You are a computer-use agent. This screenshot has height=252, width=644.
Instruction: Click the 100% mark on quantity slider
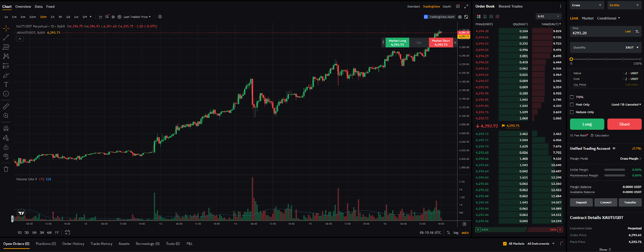pyautogui.click(x=640, y=59)
